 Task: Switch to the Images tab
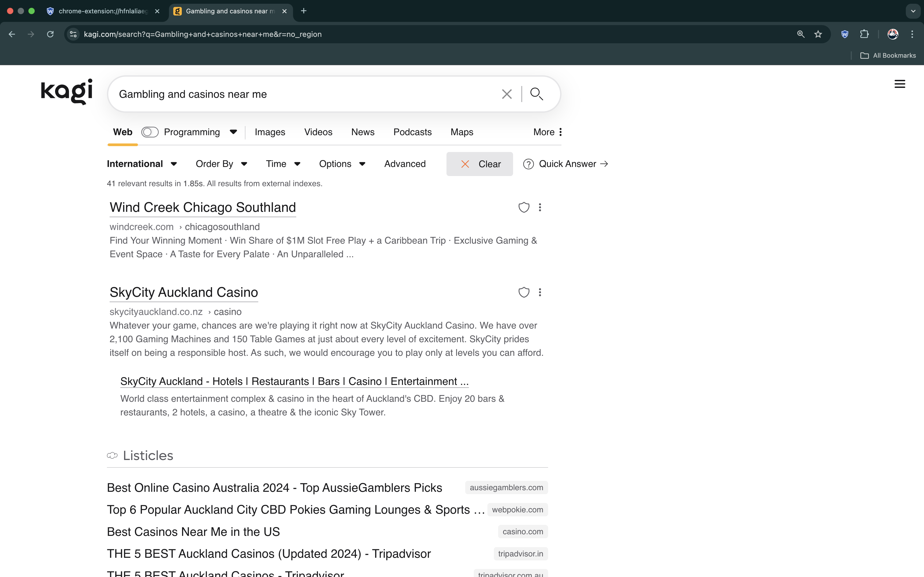tap(269, 132)
